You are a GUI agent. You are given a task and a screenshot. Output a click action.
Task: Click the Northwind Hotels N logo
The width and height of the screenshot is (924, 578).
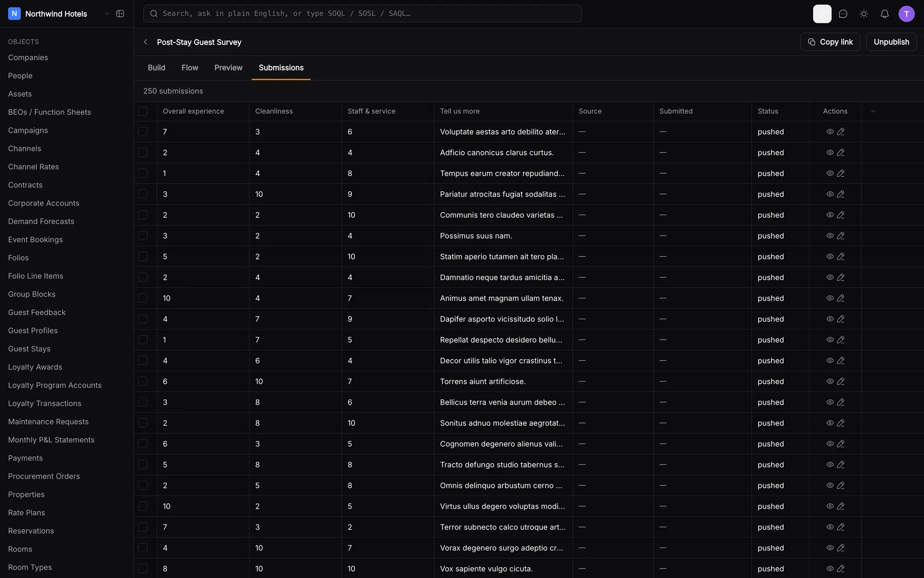point(14,14)
